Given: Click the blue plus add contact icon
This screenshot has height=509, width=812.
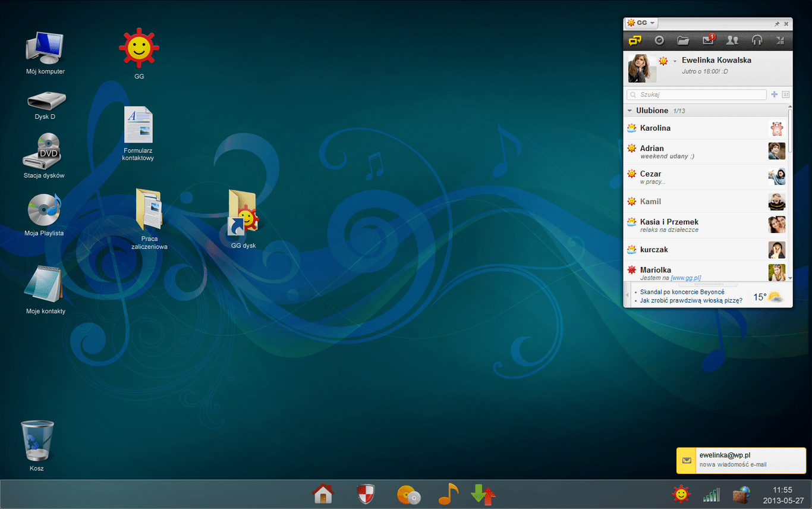Looking at the screenshot, I should coord(774,95).
